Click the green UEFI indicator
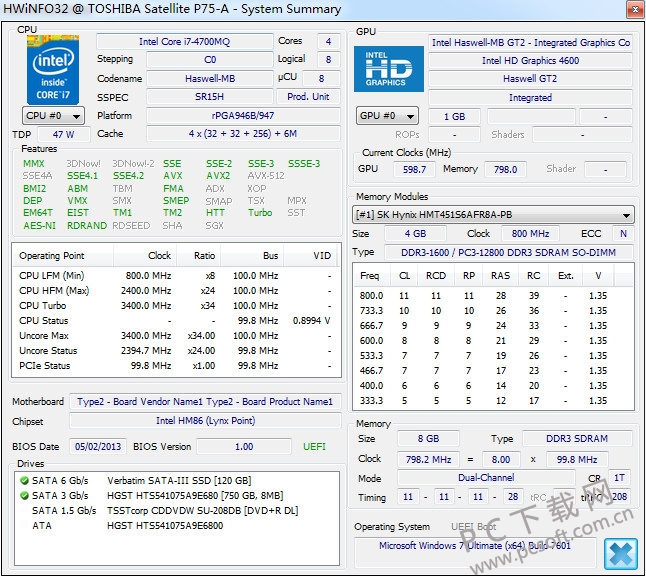Viewport: 646px width, 577px height. [314, 447]
